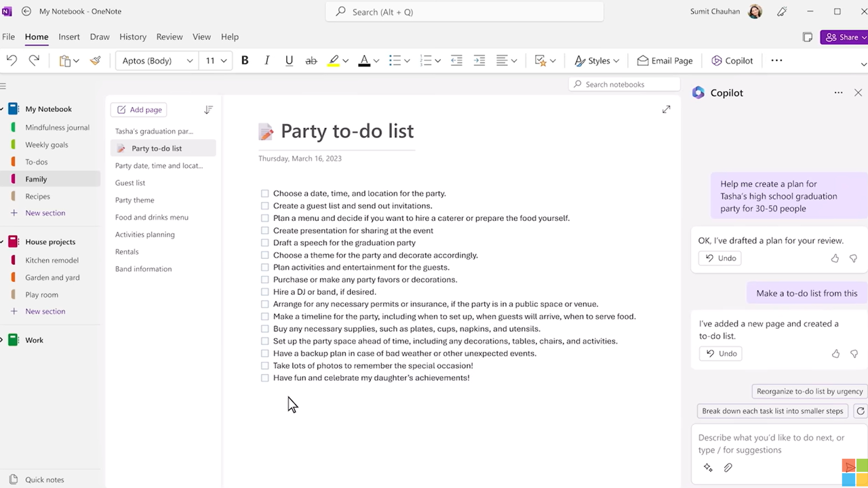
Task: Click the Format Painter brush icon
Action: click(x=96, y=60)
